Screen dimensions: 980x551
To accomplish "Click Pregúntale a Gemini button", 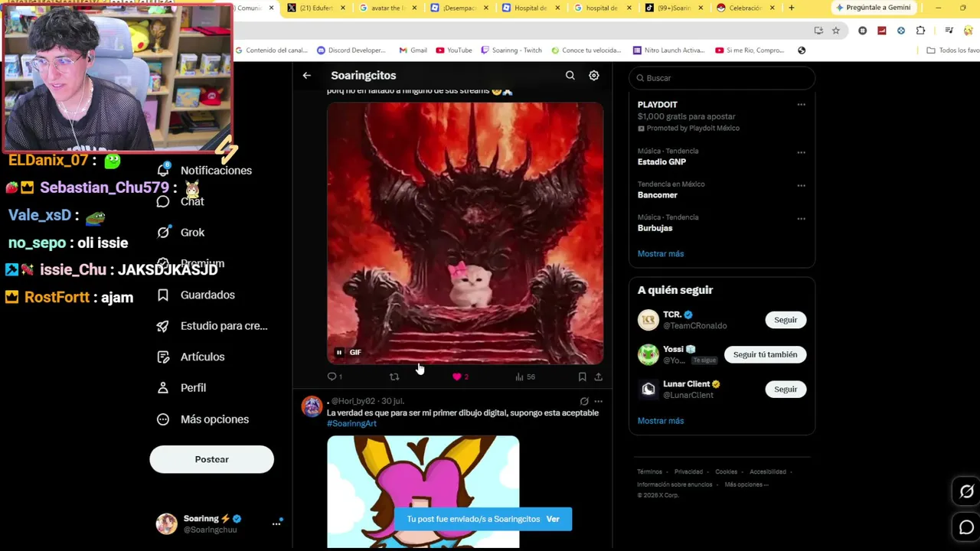I will point(873,8).
